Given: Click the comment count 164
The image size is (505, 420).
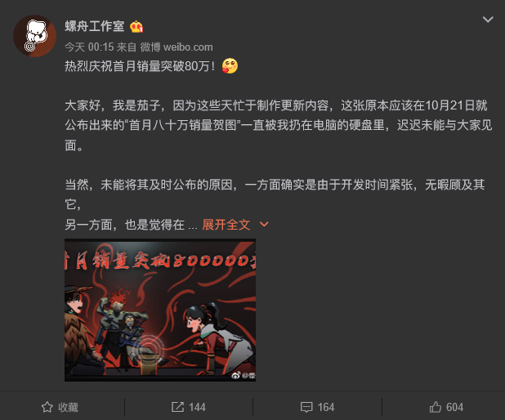Looking at the screenshot, I should [326, 407].
